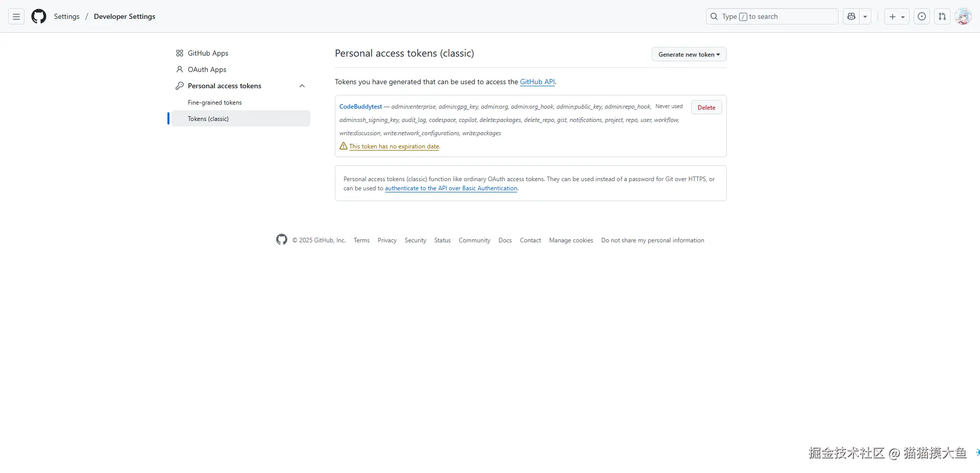Open the Copilot dropdown arrow
The height and width of the screenshot is (473, 980).
865,16
